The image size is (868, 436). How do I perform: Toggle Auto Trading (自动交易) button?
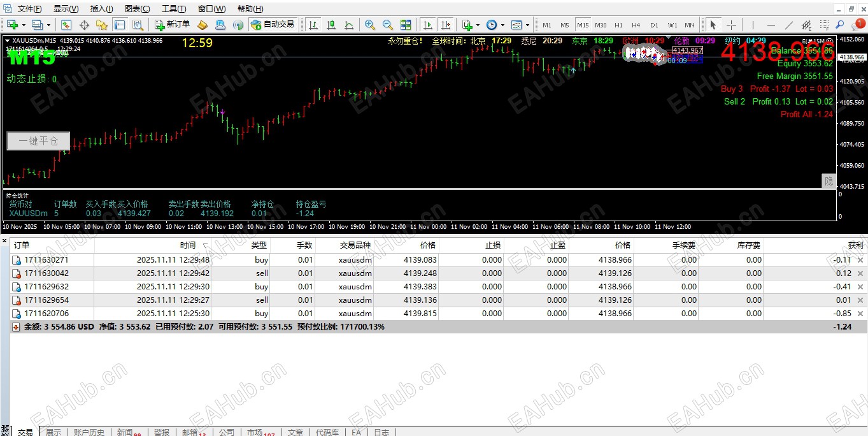tap(273, 25)
